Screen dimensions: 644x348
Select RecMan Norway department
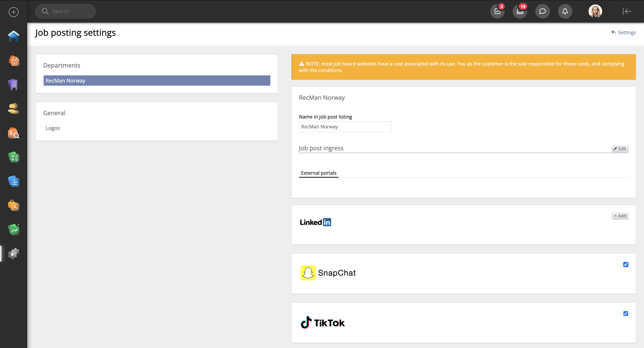[157, 81]
